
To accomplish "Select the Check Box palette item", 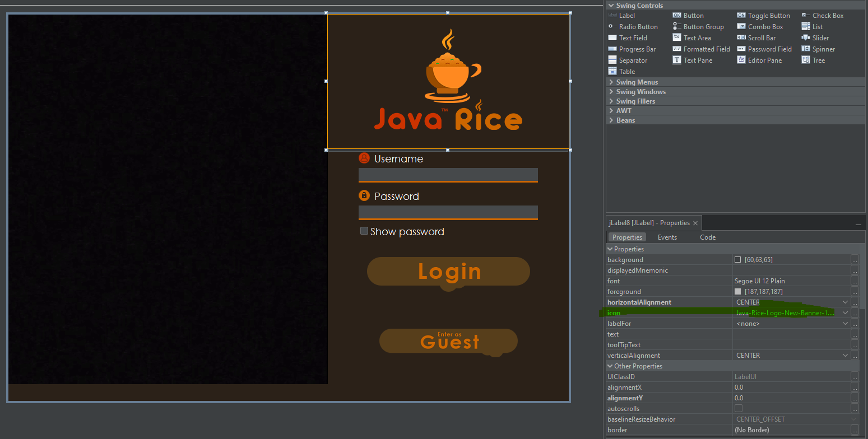I will click(823, 16).
